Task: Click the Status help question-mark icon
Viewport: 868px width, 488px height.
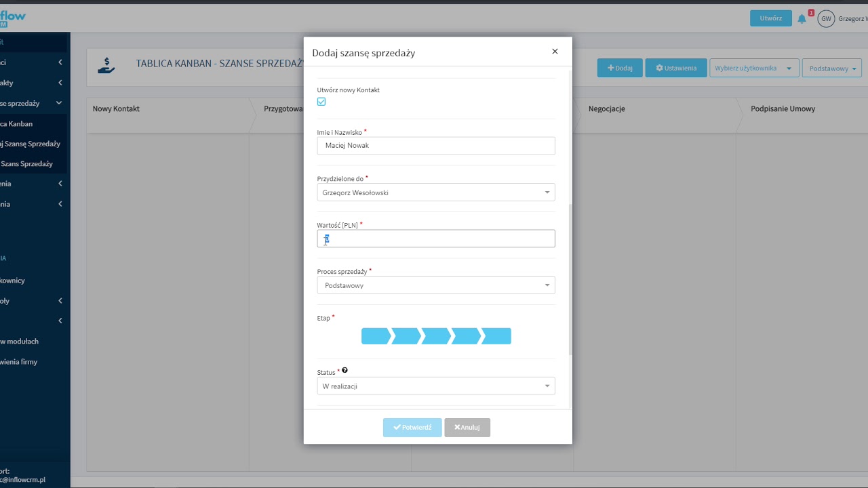Action: tap(345, 370)
